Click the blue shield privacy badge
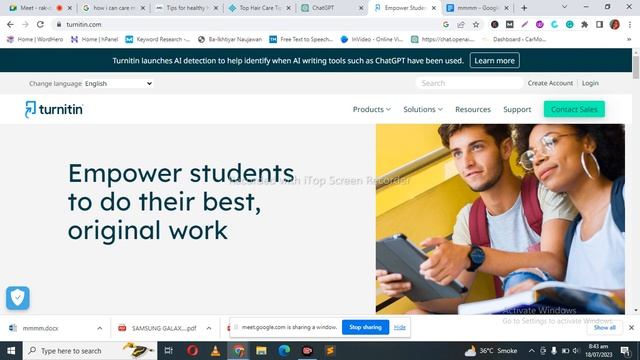Viewport: 640px width, 360px height. (18, 298)
